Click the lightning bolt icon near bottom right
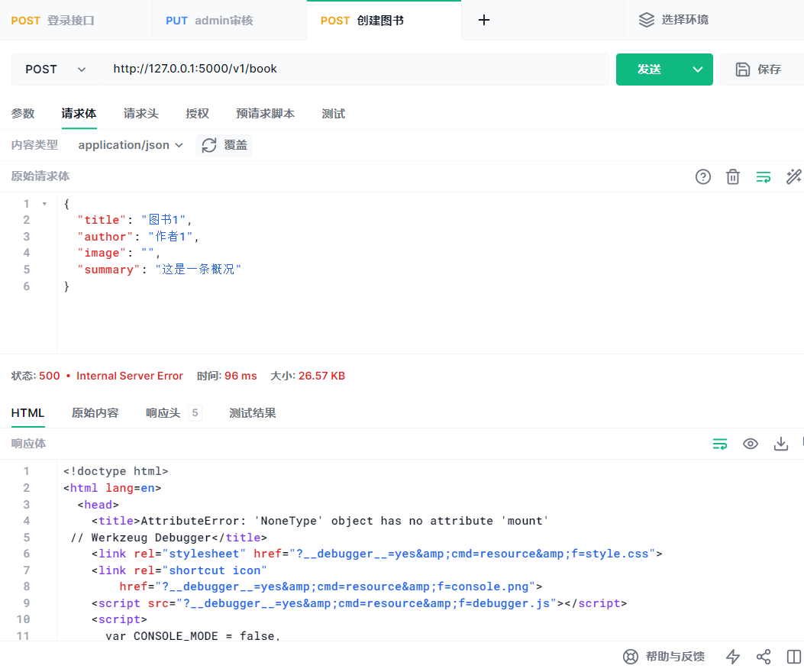This screenshot has height=672, width=804. tap(732, 656)
